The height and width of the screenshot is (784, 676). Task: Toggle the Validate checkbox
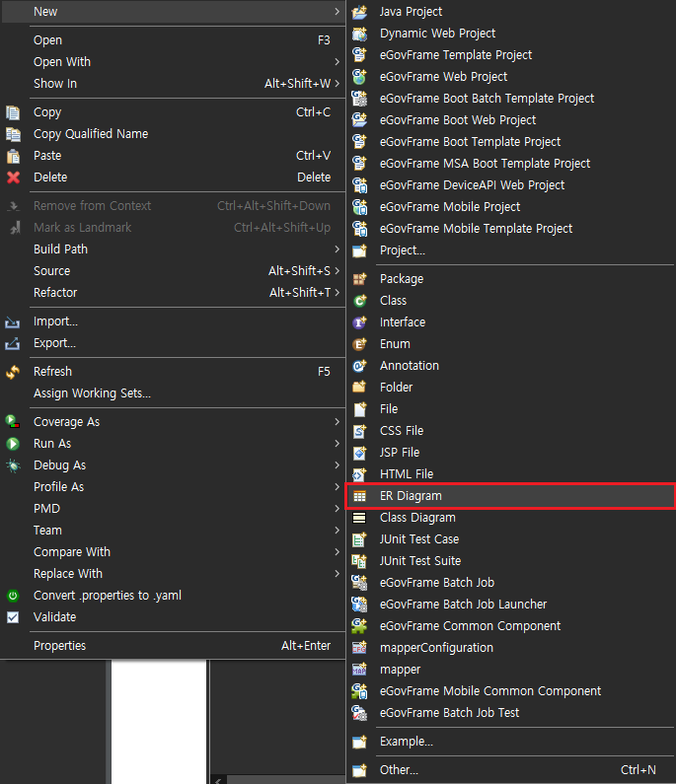pos(13,617)
